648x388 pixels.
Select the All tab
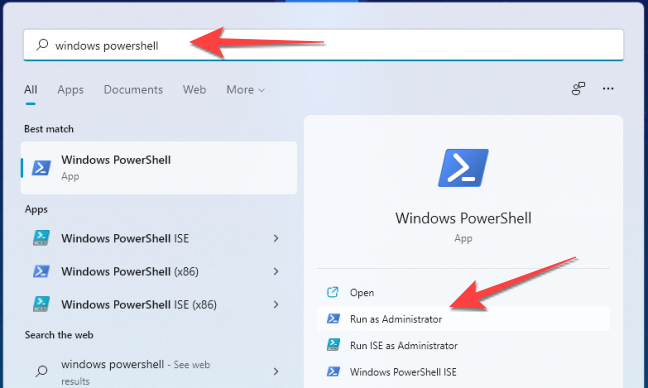pos(31,90)
